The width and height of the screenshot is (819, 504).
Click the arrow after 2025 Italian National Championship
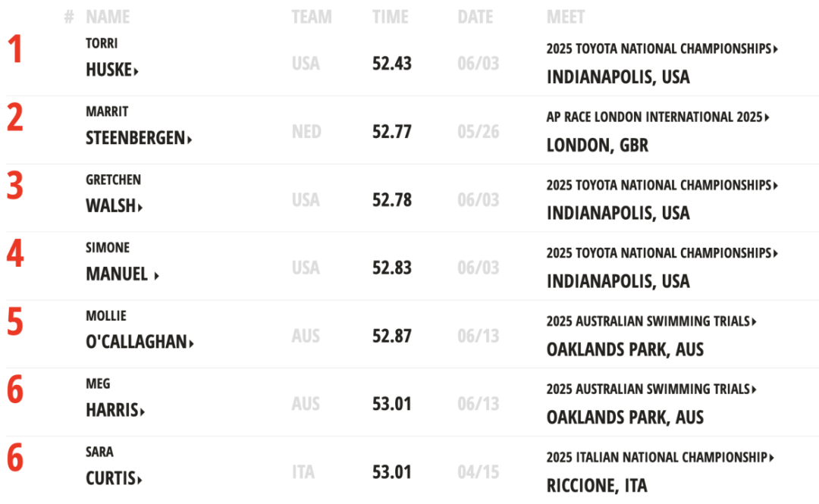tap(772, 458)
